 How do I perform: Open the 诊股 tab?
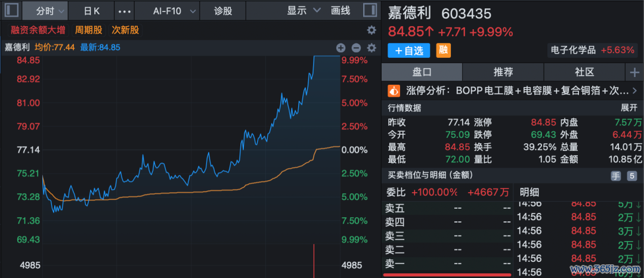click(222, 11)
